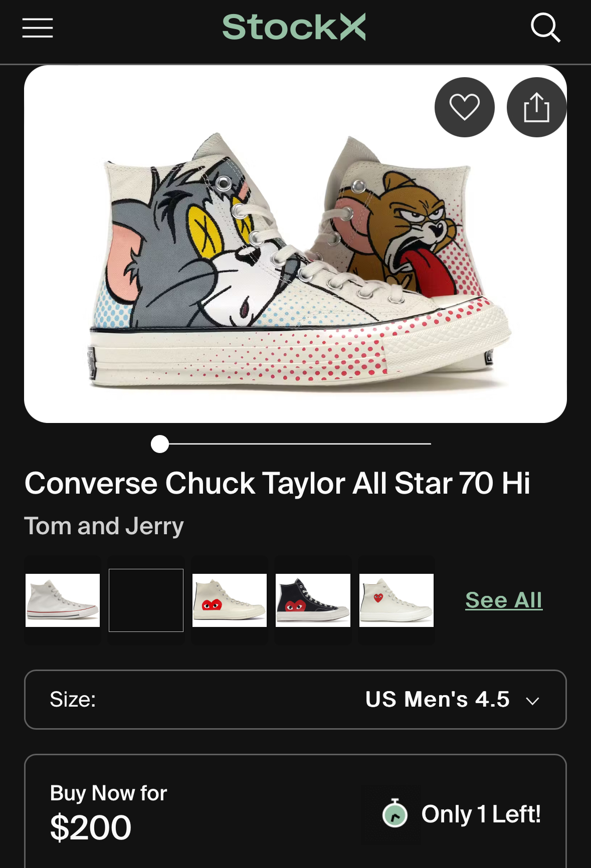
Task: Select the blank dark thumbnail
Action: 146,600
